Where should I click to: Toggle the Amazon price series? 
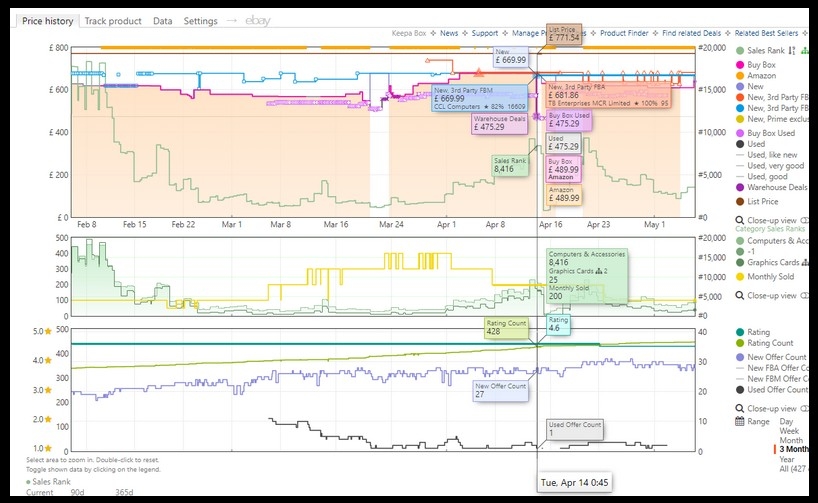pos(755,76)
